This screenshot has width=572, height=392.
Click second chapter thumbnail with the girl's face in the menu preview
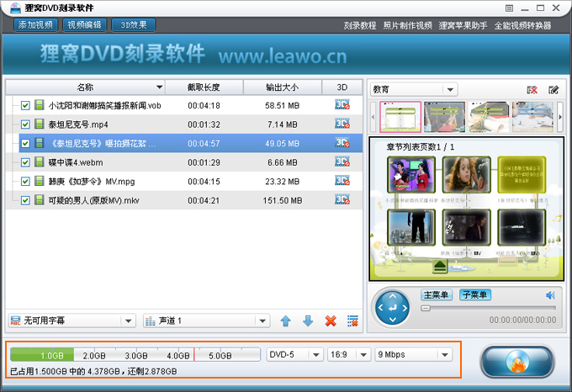tap(466, 175)
